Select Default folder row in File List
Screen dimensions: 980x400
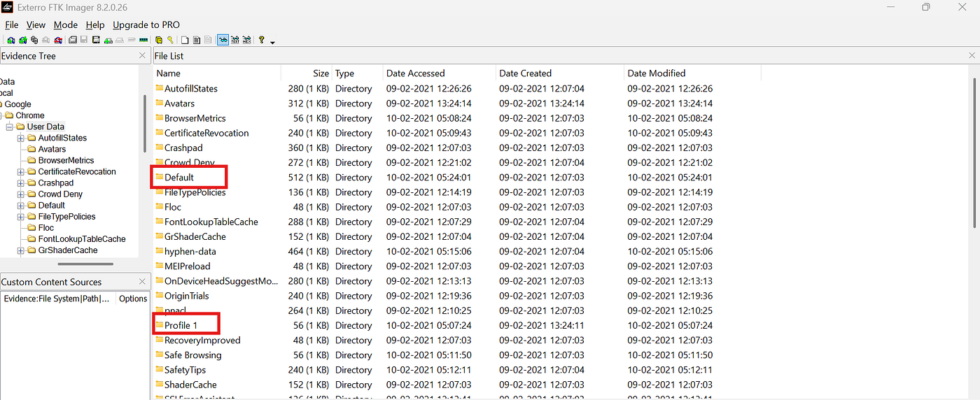tap(457, 178)
